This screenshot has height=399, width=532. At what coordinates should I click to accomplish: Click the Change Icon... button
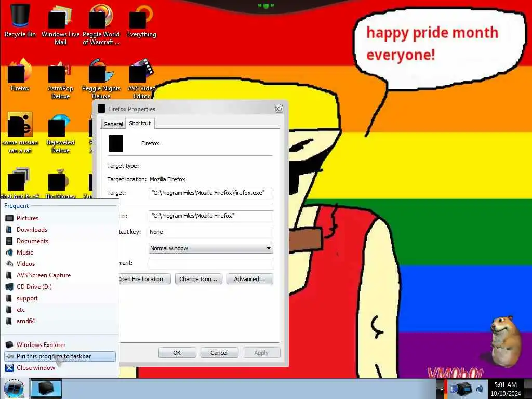(198, 279)
